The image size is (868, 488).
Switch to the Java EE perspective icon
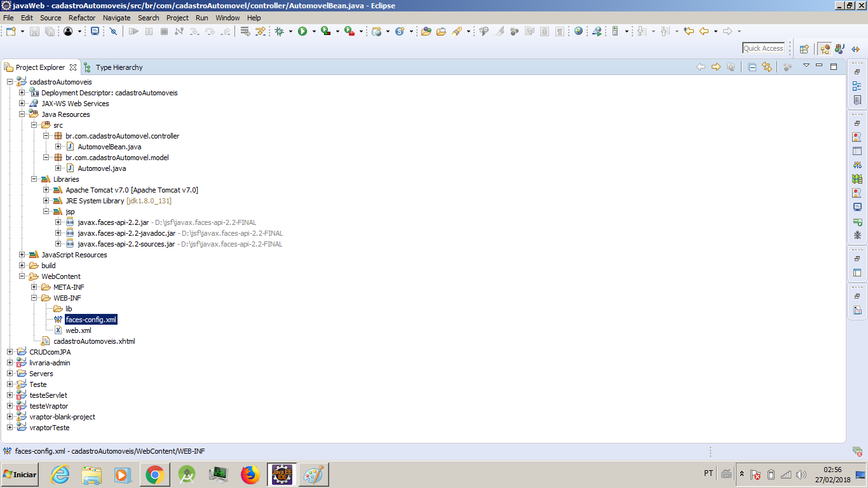(x=825, y=48)
